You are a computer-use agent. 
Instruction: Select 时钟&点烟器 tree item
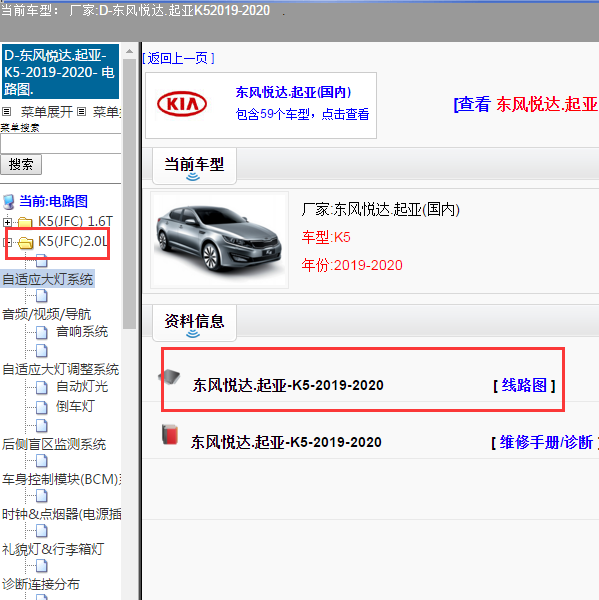pos(61,514)
